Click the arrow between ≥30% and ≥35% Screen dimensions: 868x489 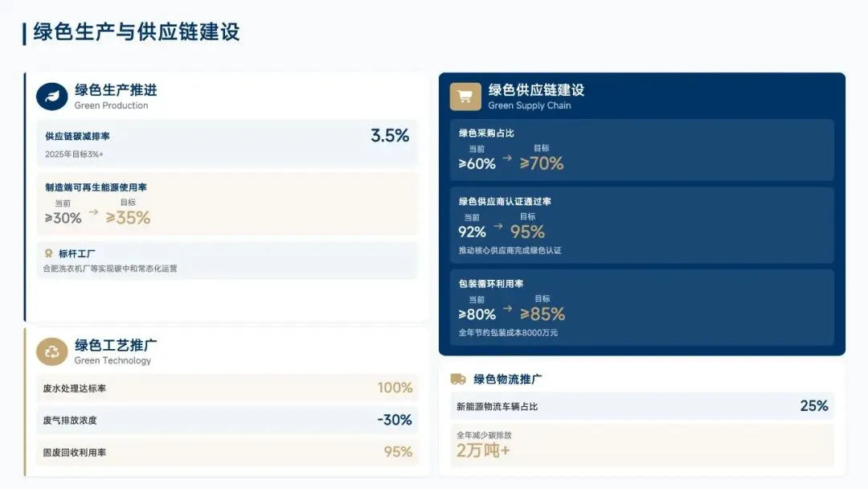(x=93, y=212)
